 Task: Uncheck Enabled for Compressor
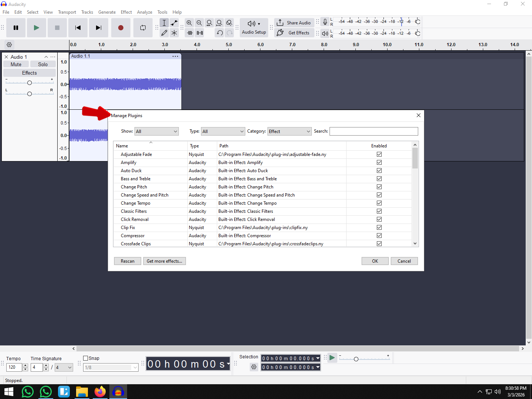tap(379, 236)
